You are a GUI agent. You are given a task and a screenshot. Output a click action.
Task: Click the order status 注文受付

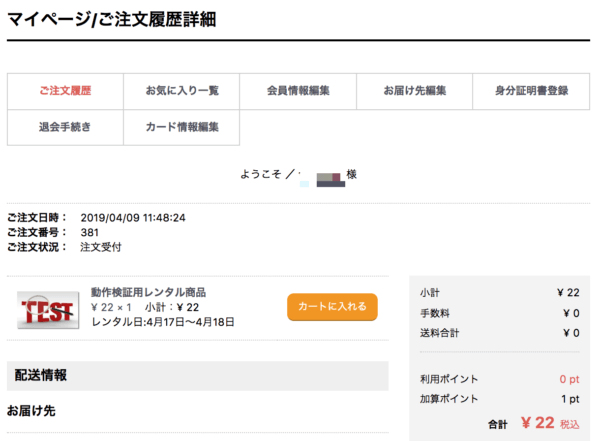coord(101,247)
